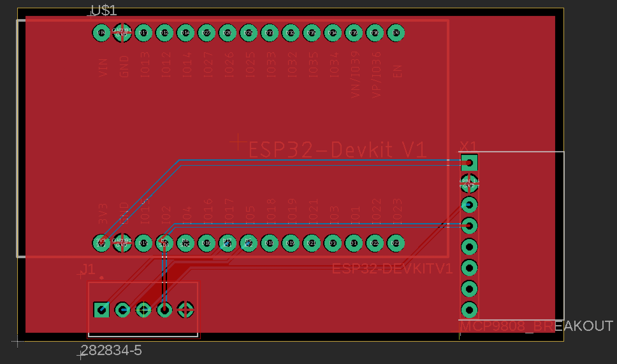Viewport: 617px width, 364px height.
Task: Select the IO4 pad on the ESP32 header
Action: point(185,243)
